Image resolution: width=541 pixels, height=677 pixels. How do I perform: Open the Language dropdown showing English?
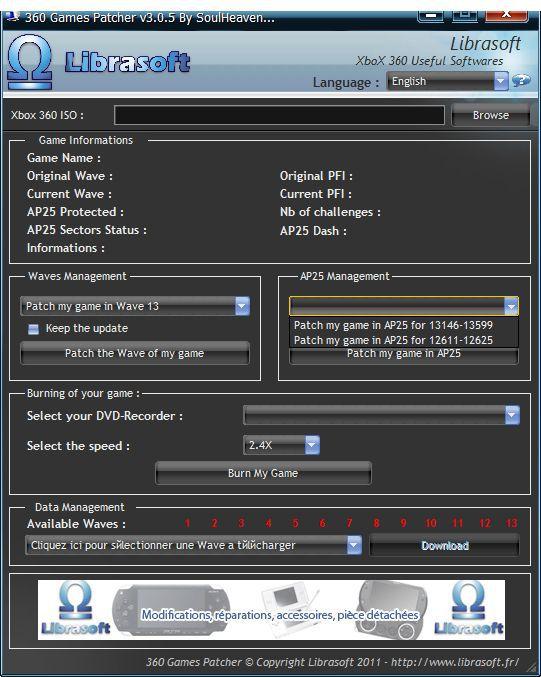click(x=448, y=81)
